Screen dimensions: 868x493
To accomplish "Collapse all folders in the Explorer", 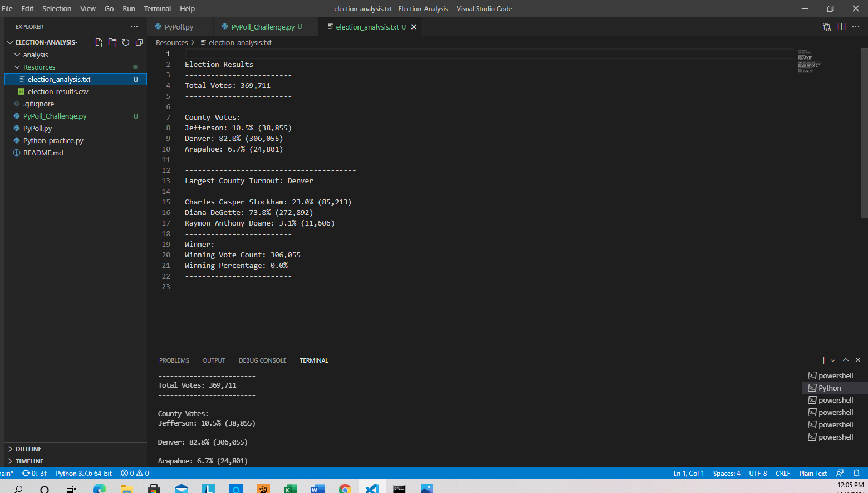I will [139, 42].
